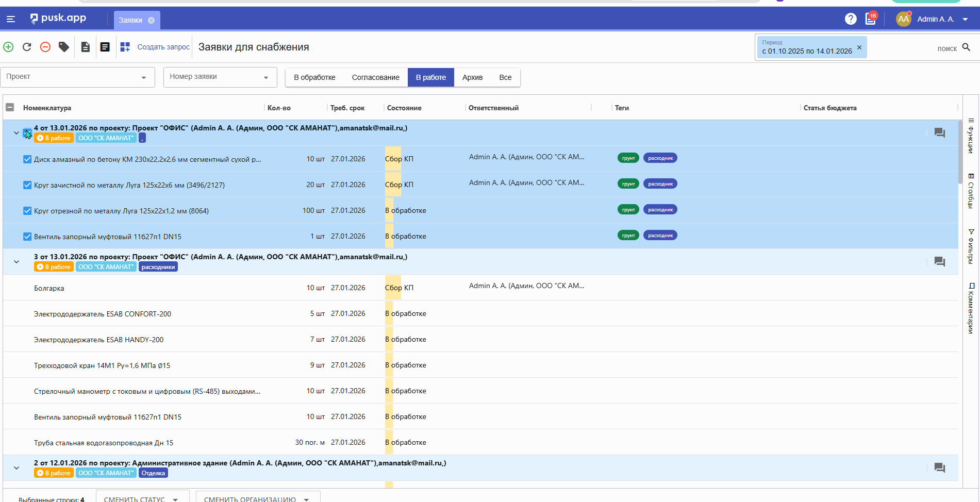980x502 pixels.
Task: Uncheck the Круг отрезной row checkbox
Action: (x=27, y=211)
